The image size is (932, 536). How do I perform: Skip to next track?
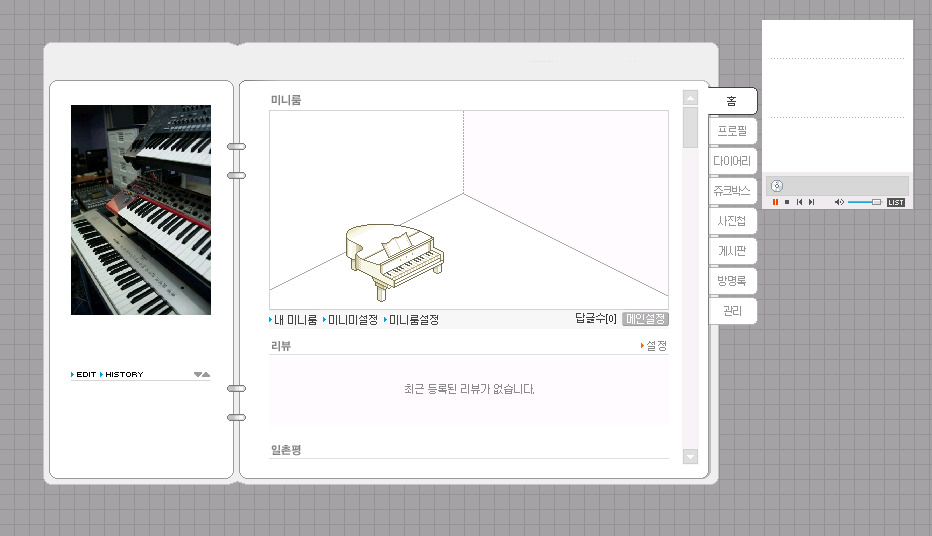tap(811, 202)
